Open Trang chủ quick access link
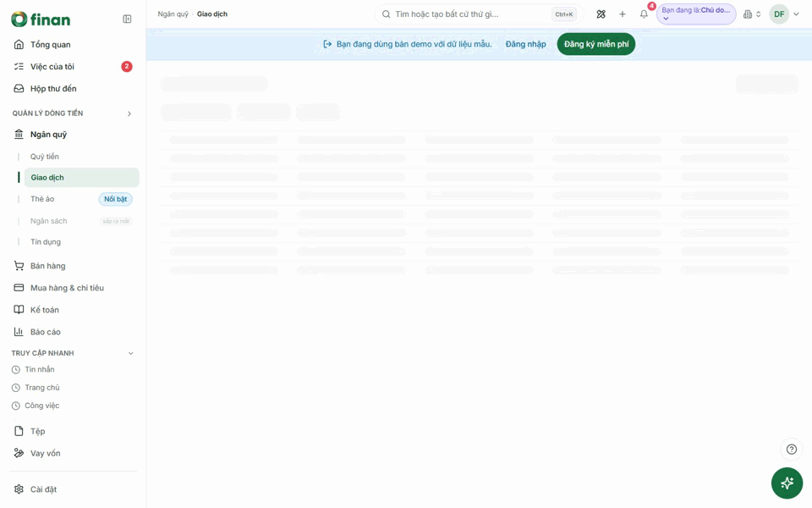The width and height of the screenshot is (812, 508). pyautogui.click(x=42, y=388)
